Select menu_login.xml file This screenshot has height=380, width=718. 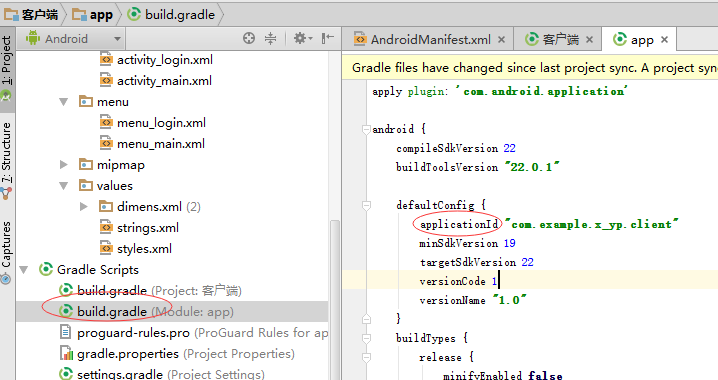[153, 123]
